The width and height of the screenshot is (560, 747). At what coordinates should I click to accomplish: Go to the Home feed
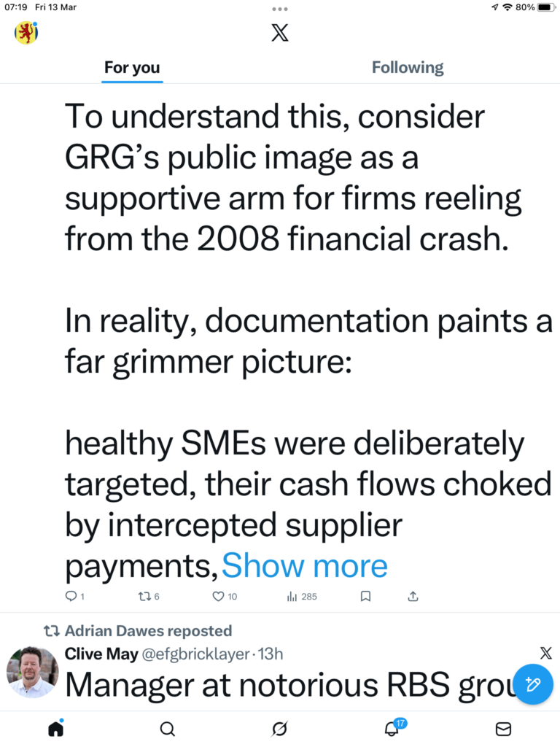point(55,728)
